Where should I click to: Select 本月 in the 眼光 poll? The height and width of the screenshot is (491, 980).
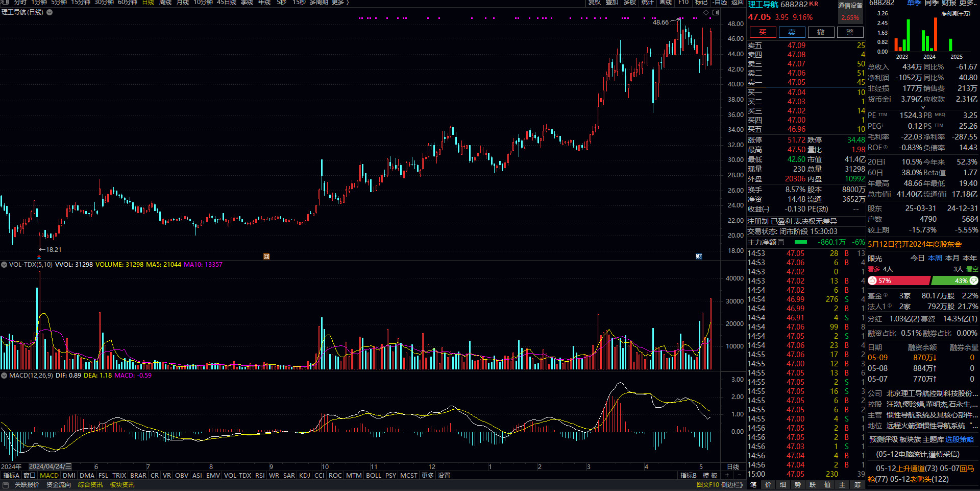pos(952,258)
